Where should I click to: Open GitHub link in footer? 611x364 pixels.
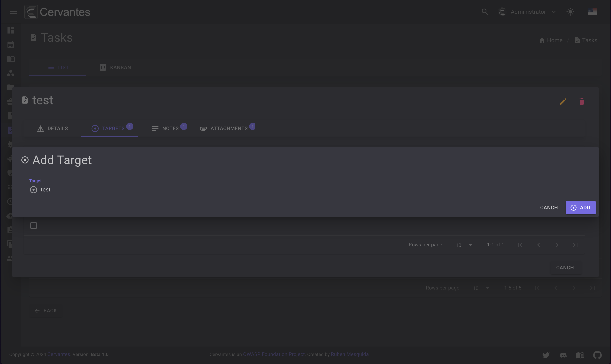coord(597,355)
